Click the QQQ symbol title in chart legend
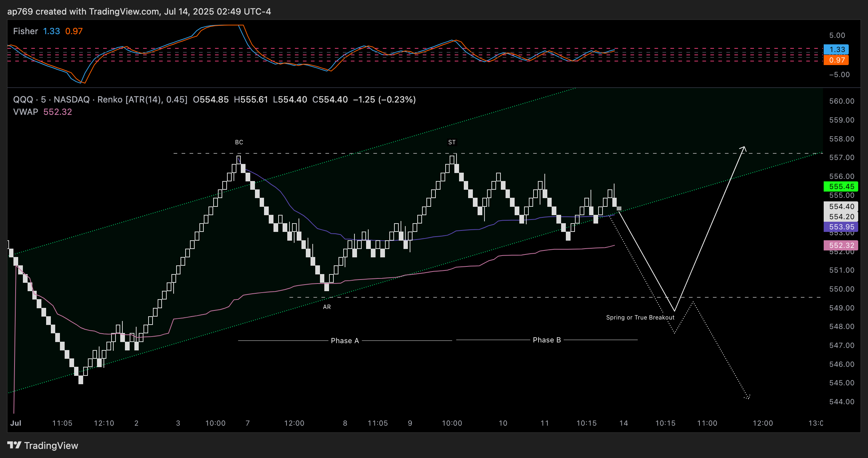The image size is (868, 458). tap(100, 100)
